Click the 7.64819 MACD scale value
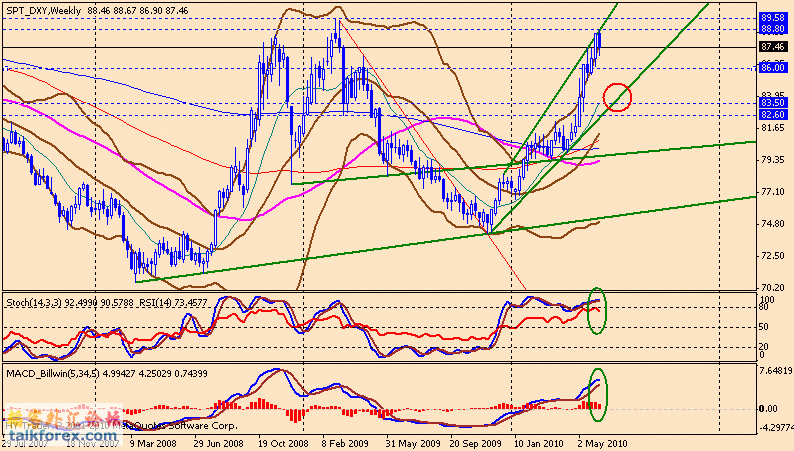This screenshot has height=451, width=794. pos(774,372)
